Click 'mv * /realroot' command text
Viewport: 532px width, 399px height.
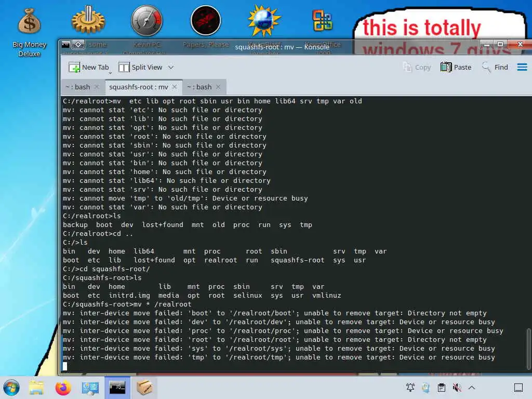click(163, 304)
